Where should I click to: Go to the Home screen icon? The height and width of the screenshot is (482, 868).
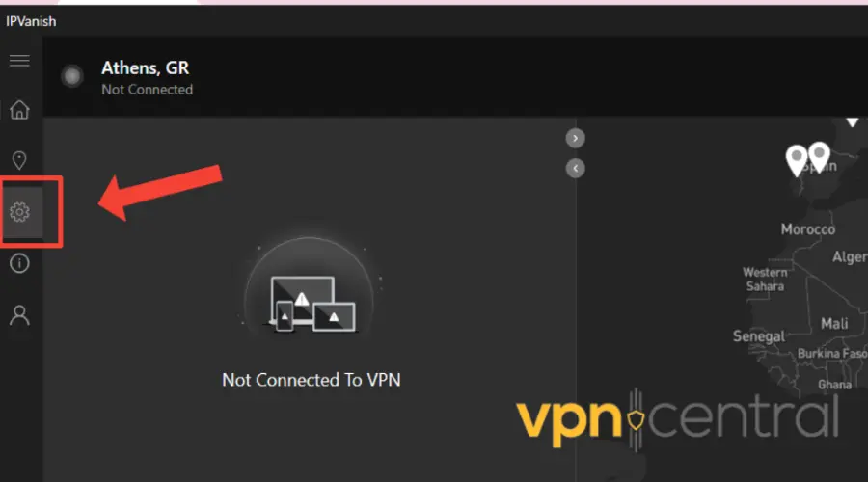point(19,110)
